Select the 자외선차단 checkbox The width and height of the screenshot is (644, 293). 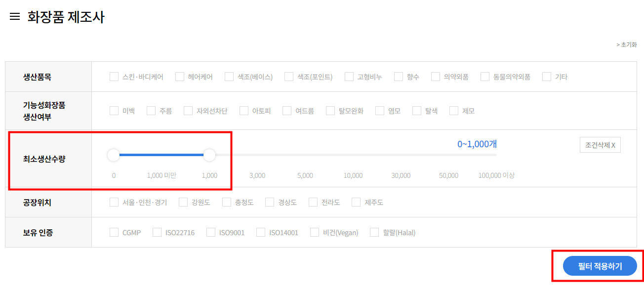(x=188, y=111)
